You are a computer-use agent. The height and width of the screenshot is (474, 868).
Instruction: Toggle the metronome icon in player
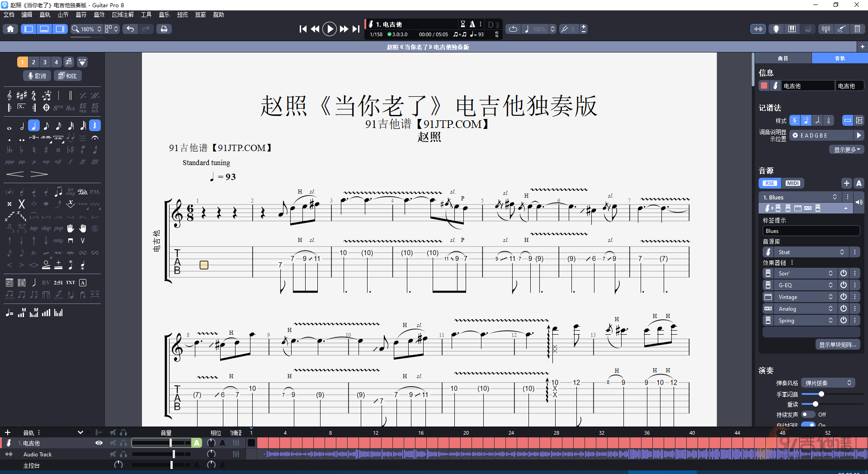(x=472, y=24)
